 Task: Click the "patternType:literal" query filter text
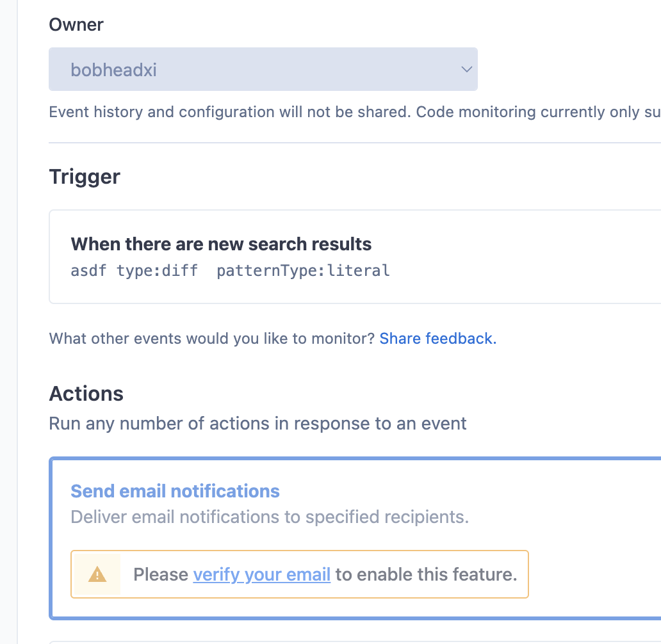[x=303, y=271]
